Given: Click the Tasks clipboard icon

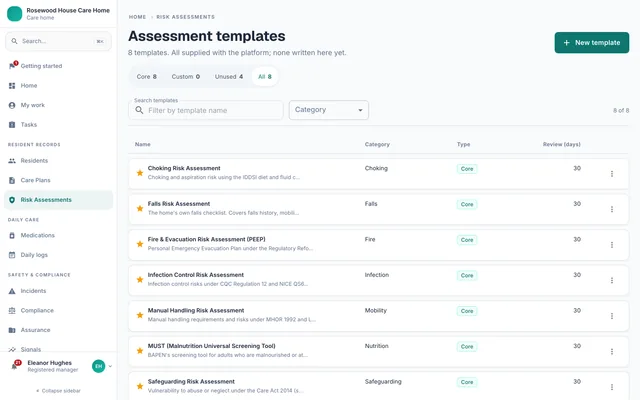Looking at the screenshot, I should click(x=12, y=124).
